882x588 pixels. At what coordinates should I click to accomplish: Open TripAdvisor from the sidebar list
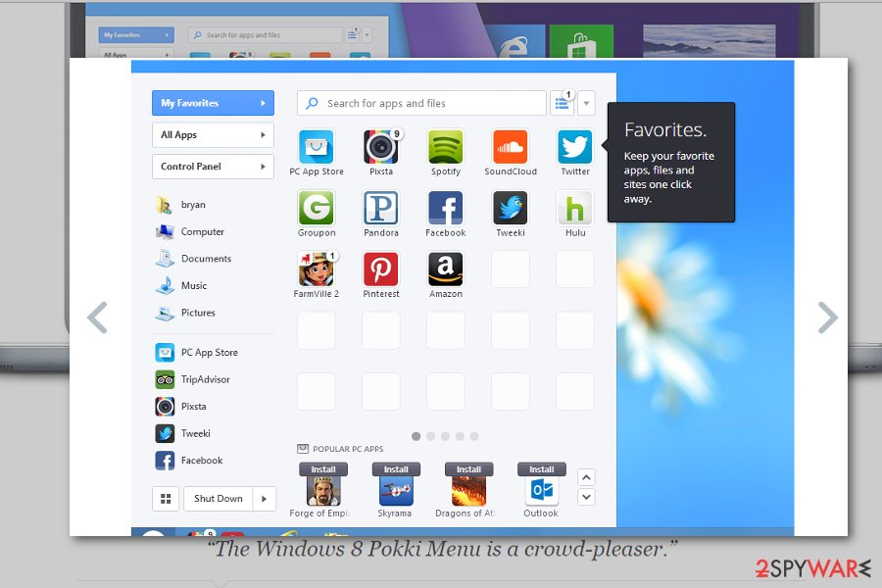pos(192,379)
